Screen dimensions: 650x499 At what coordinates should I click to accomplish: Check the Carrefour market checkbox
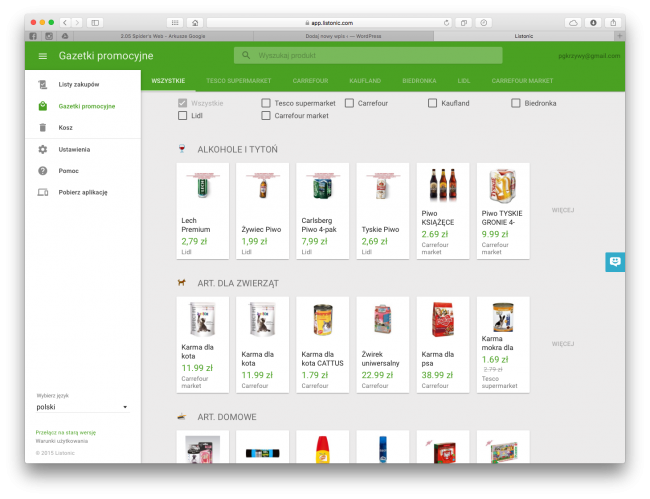pyautogui.click(x=266, y=116)
